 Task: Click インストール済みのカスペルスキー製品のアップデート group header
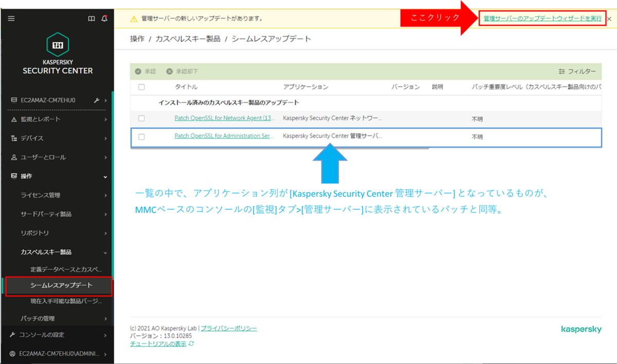[229, 102]
